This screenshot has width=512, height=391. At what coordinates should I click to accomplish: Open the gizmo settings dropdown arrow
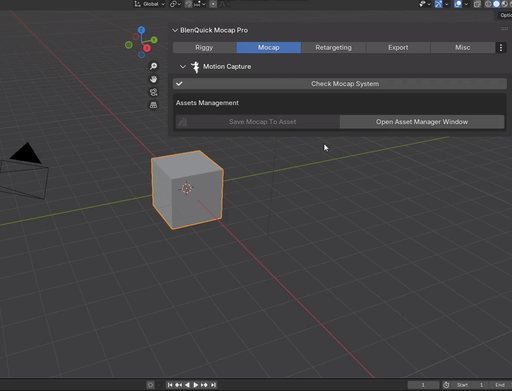[447, 4]
